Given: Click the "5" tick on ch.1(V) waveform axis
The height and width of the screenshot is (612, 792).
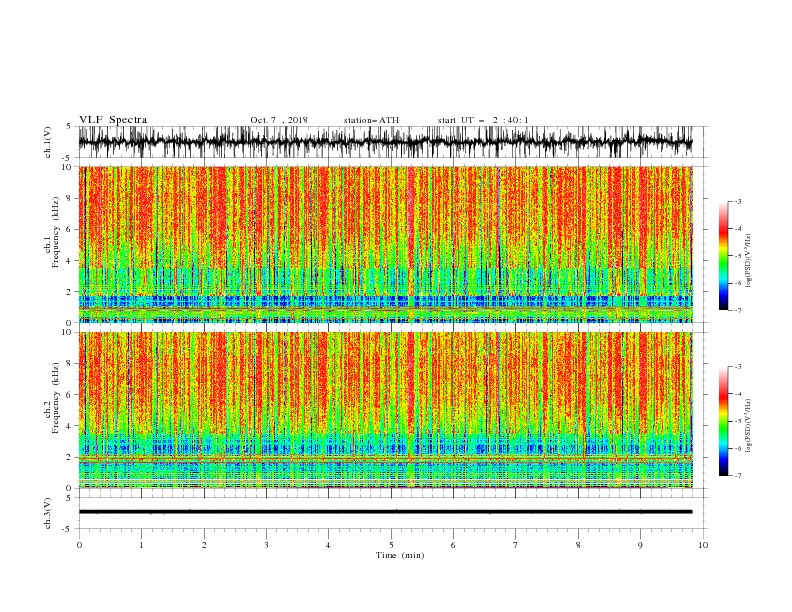Looking at the screenshot, I should click(69, 126).
